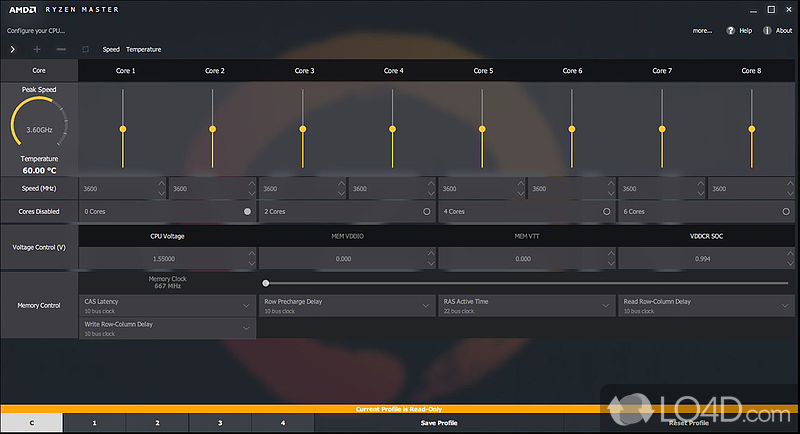
Task: Click the Save Profile button
Action: pyautogui.click(x=439, y=423)
